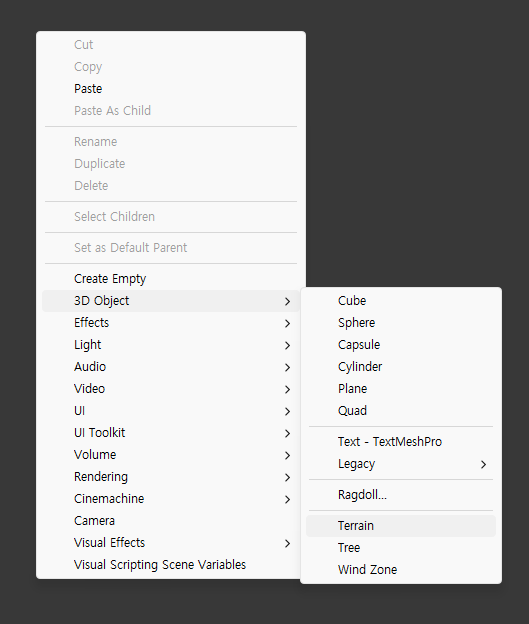This screenshot has width=529, height=624.
Task: Open the Light submenu
Action: pyautogui.click(x=171, y=345)
